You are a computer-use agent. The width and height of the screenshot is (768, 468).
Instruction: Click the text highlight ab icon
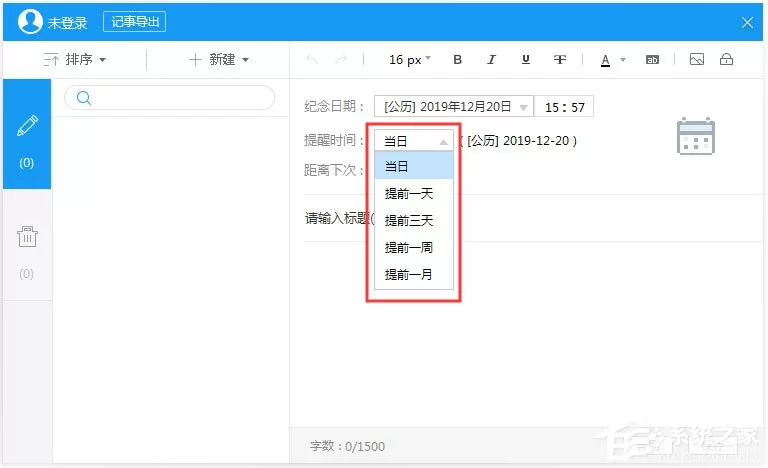652,60
